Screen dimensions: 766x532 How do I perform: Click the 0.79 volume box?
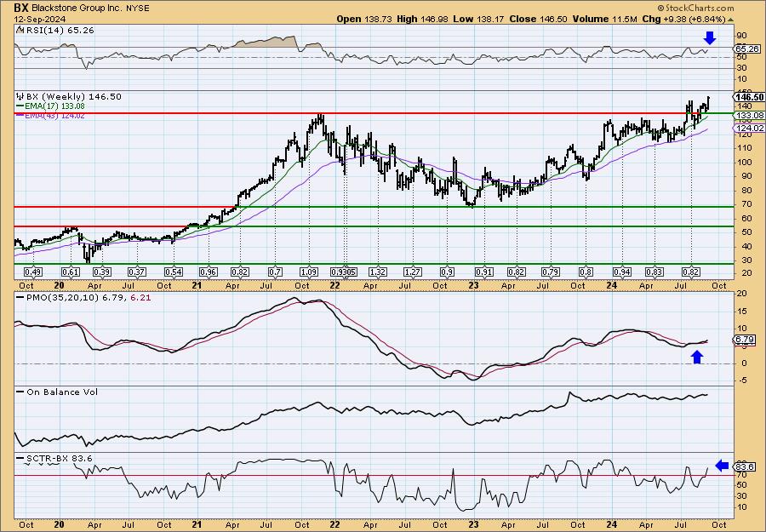(551, 272)
